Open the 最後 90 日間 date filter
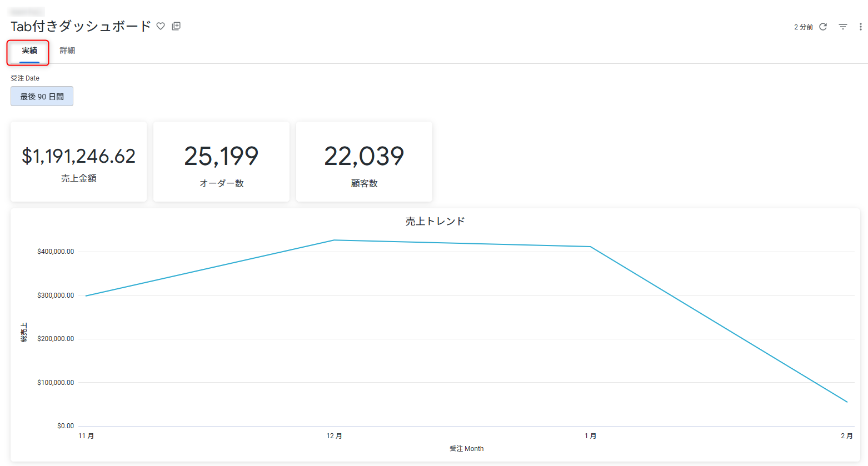The image size is (868, 466). [x=42, y=96]
